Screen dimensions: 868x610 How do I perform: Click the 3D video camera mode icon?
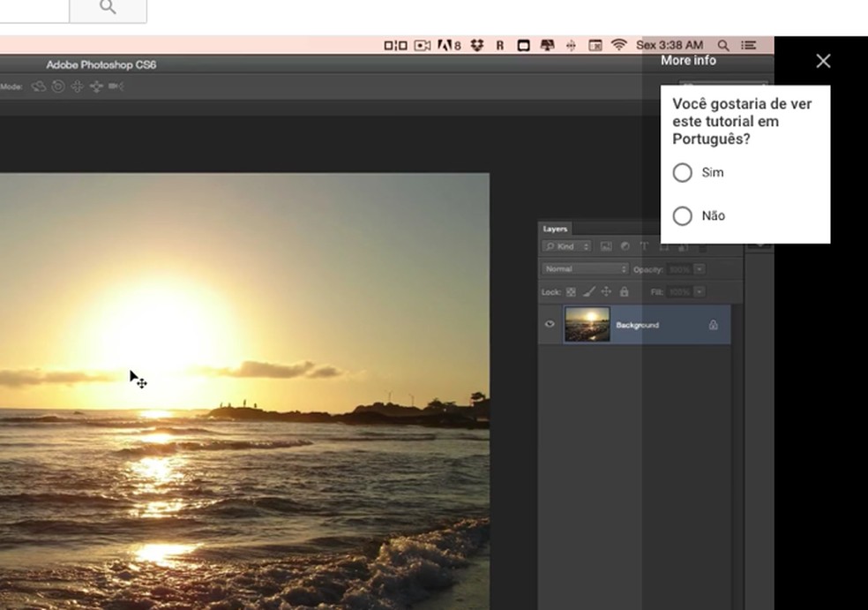(116, 87)
